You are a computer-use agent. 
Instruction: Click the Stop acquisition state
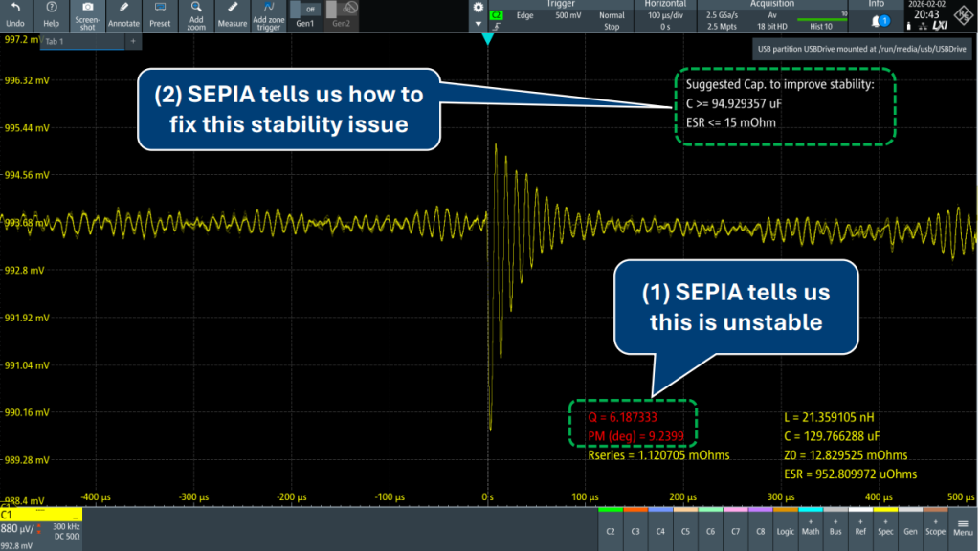612,27
